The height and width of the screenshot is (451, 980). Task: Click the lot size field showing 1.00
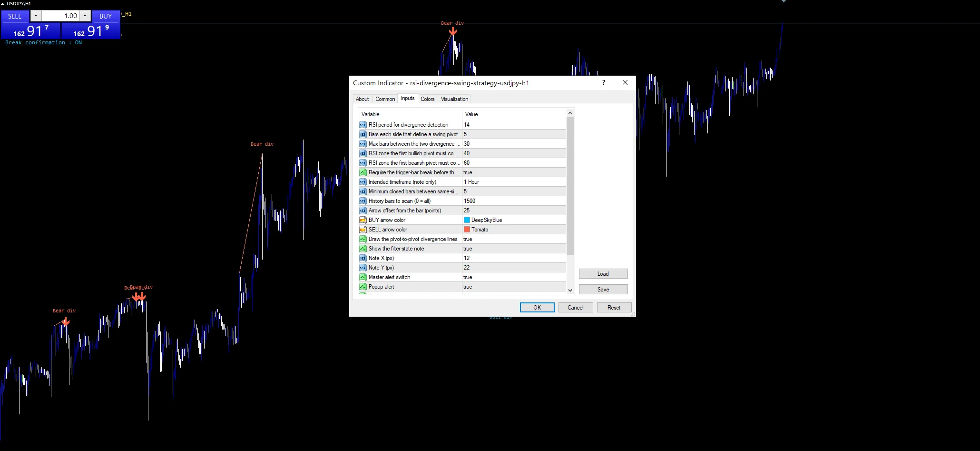point(60,16)
